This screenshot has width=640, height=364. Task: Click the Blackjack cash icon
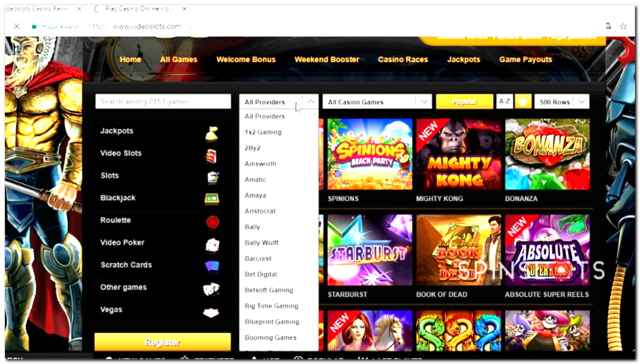click(212, 199)
